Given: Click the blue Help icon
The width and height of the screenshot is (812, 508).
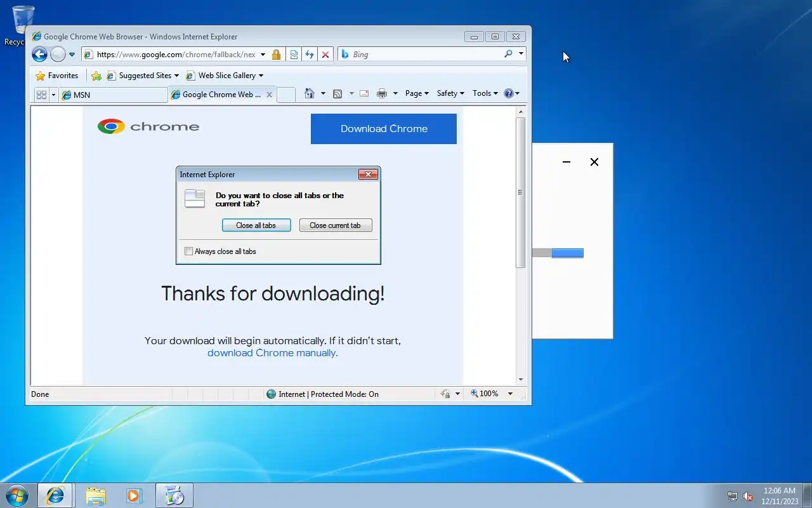Looking at the screenshot, I should pos(509,93).
